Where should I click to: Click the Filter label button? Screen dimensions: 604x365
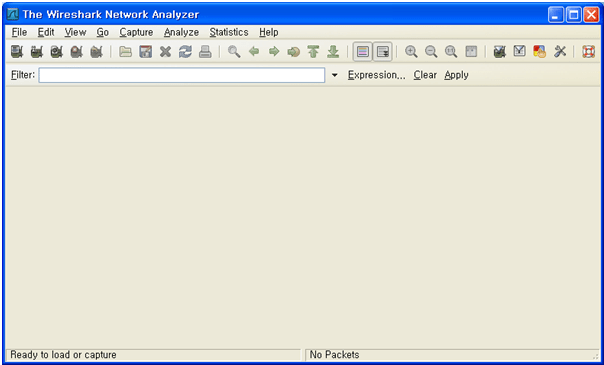23,75
